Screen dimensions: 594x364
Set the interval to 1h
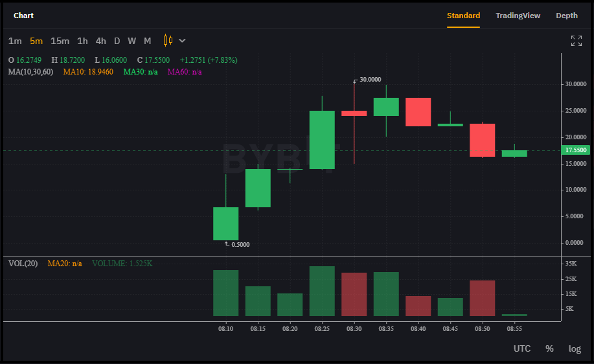point(82,41)
